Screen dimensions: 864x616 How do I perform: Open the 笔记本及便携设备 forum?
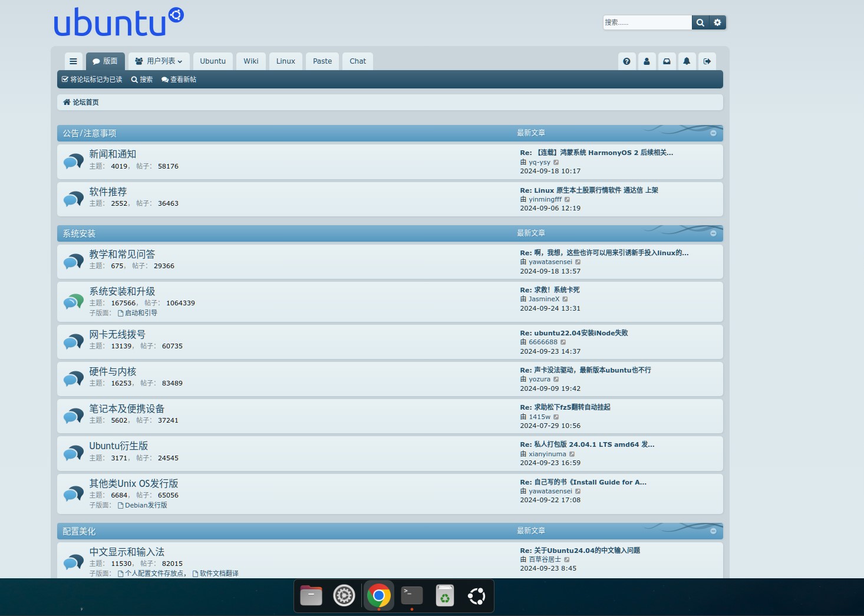[127, 409]
